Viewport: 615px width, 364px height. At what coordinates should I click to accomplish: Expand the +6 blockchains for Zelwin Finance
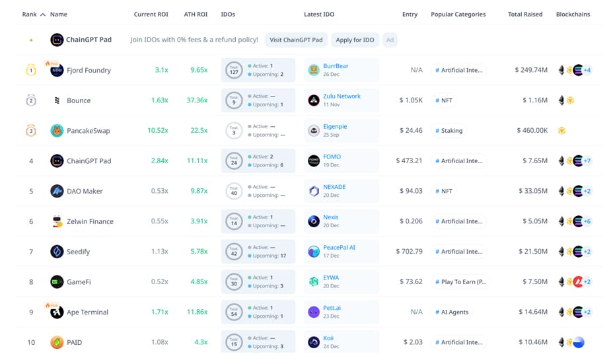click(587, 221)
